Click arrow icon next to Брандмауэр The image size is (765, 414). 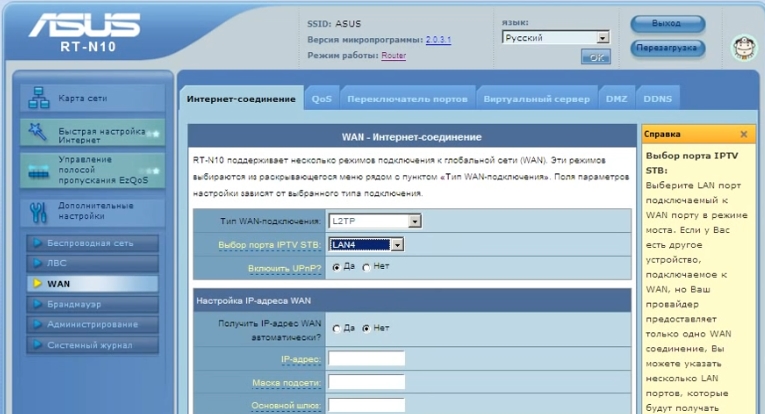coord(37,304)
